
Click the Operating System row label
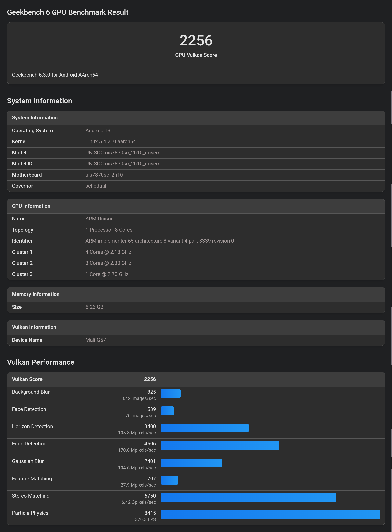pyautogui.click(x=32, y=131)
